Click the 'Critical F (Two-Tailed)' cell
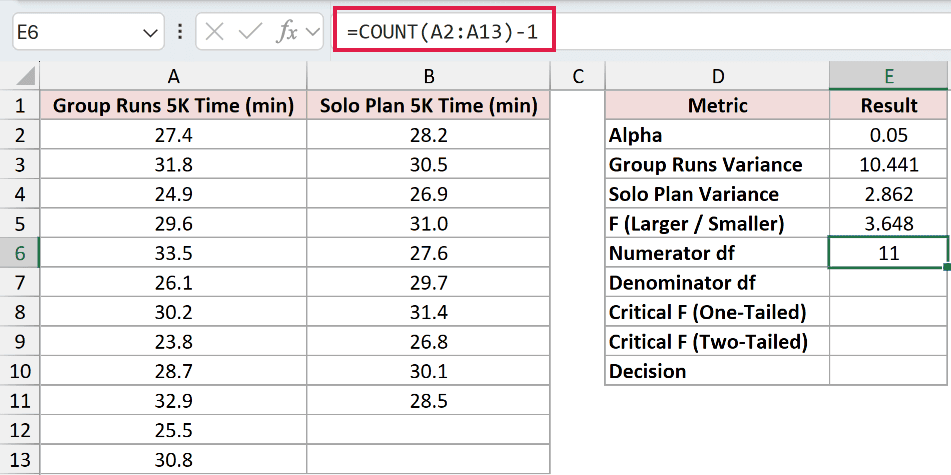 coord(717,342)
